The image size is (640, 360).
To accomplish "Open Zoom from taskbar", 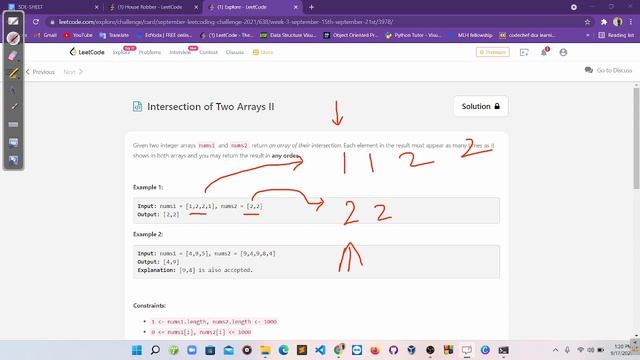I will click(192, 350).
